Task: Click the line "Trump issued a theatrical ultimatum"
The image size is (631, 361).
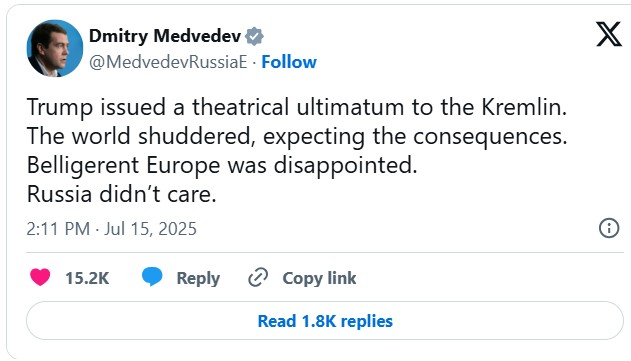Action: 297,107
